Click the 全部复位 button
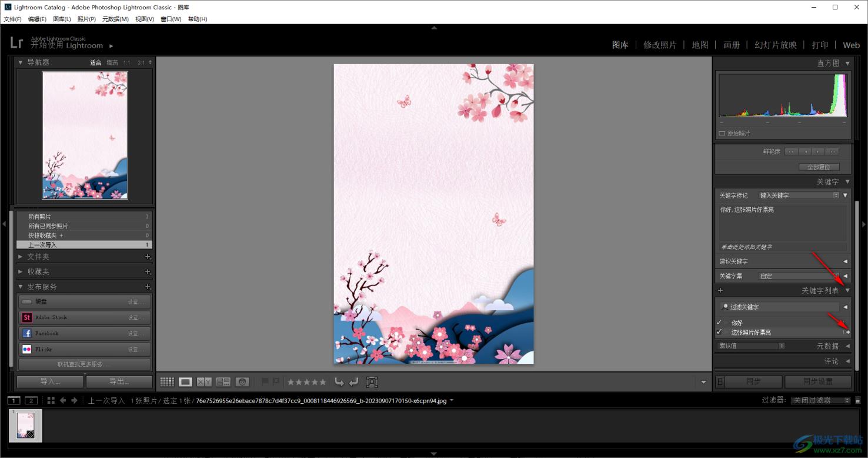868x458 pixels. (x=819, y=167)
